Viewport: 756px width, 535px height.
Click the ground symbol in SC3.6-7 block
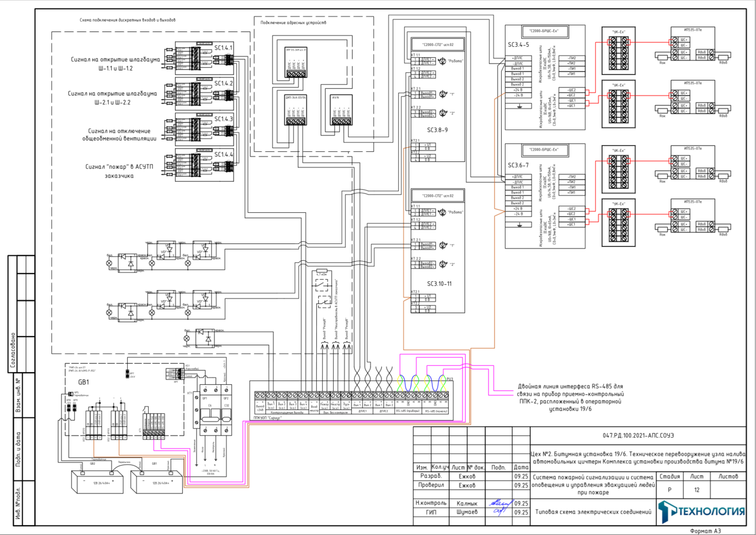coord(520,225)
